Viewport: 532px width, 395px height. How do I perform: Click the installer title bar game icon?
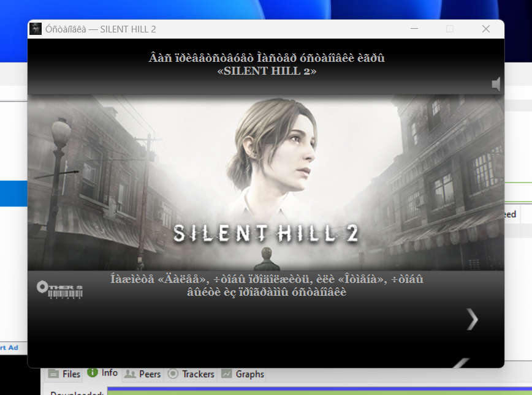pyautogui.click(x=36, y=29)
